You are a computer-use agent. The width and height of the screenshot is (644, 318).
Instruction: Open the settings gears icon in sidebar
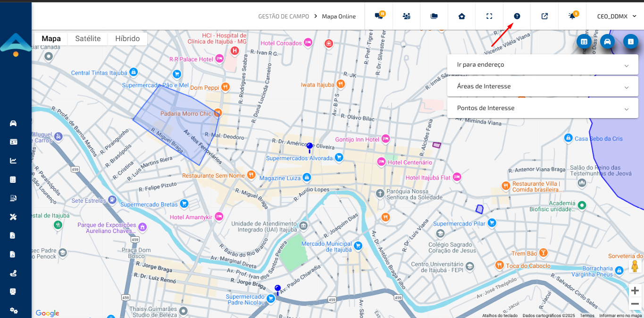tap(13, 310)
